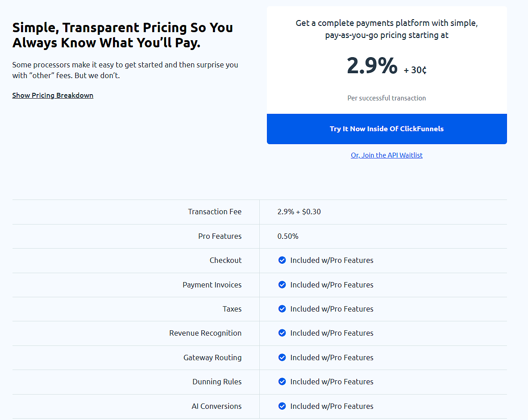Select the 0.50% value
The width and height of the screenshot is (528, 420).
click(x=288, y=236)
